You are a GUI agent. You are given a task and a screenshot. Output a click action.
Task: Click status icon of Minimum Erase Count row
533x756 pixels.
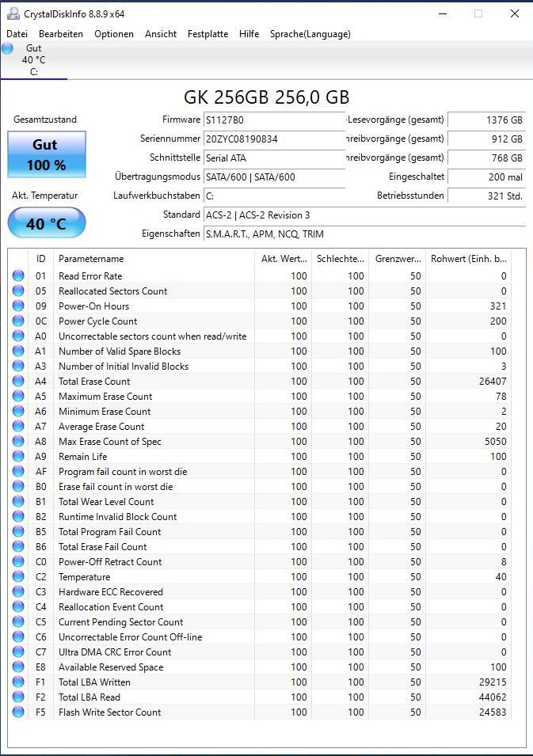point(18,412)
